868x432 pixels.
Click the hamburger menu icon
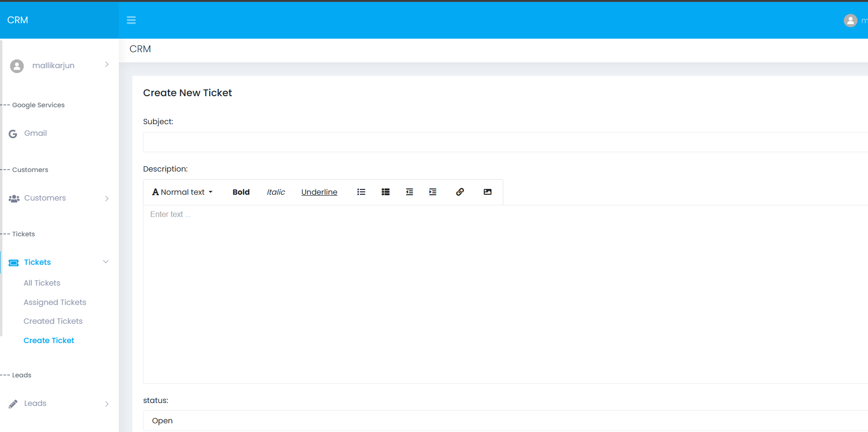131,20
